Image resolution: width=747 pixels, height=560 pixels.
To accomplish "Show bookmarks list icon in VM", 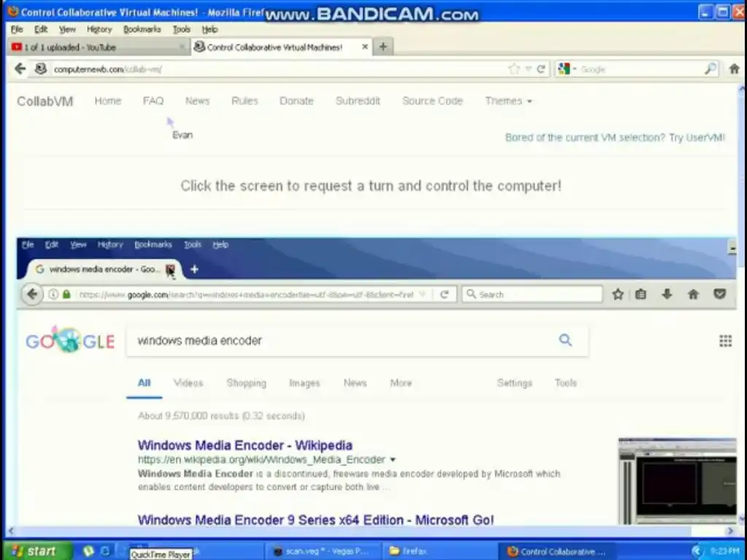I will click(x=640, y=295).
